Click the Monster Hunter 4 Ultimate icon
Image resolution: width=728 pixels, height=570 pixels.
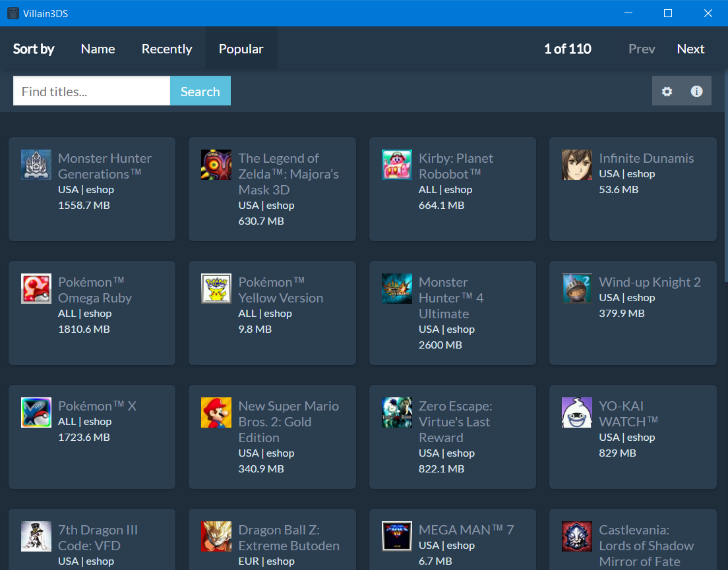(x=397, y=289)
